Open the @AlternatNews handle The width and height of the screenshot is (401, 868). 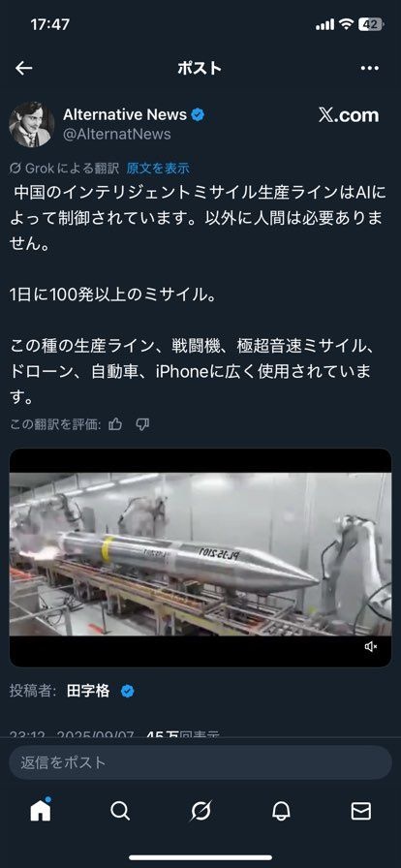[x=117, y=135]
